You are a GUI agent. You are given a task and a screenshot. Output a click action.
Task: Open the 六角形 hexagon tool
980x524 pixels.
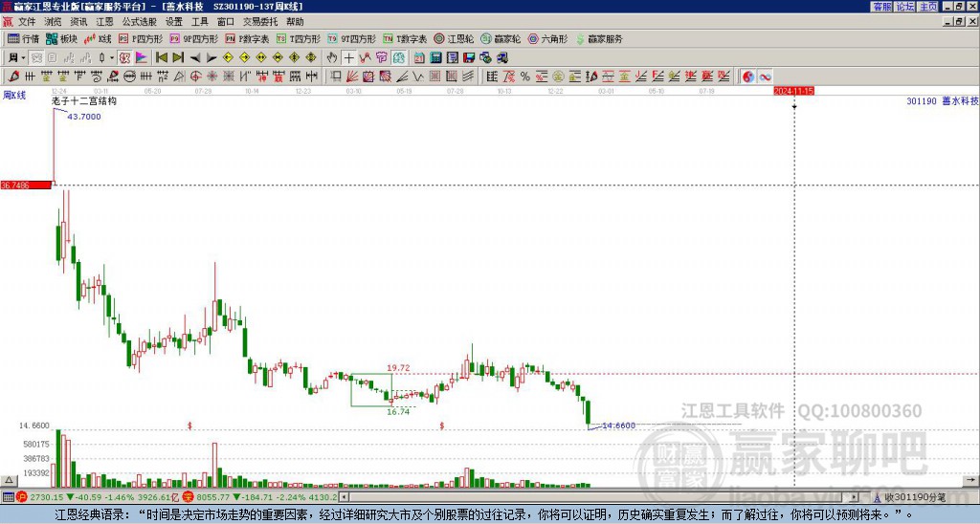tap(547, 38)
